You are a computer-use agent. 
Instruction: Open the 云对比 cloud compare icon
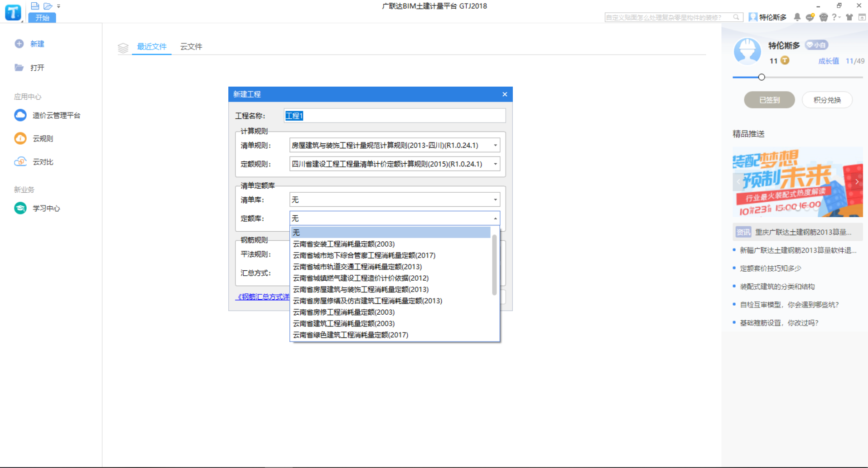[x=20, y=161]
